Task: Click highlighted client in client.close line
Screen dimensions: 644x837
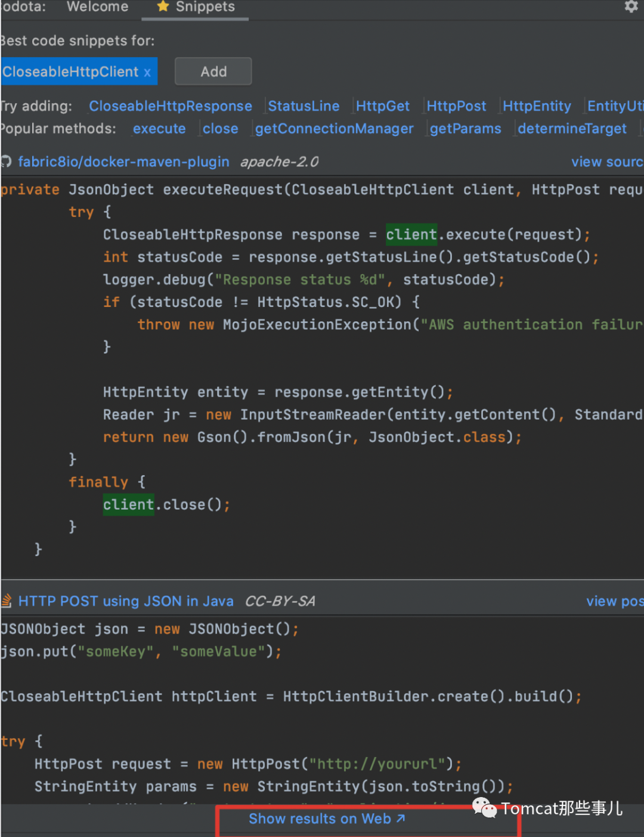Action: (x=129, y=504)
